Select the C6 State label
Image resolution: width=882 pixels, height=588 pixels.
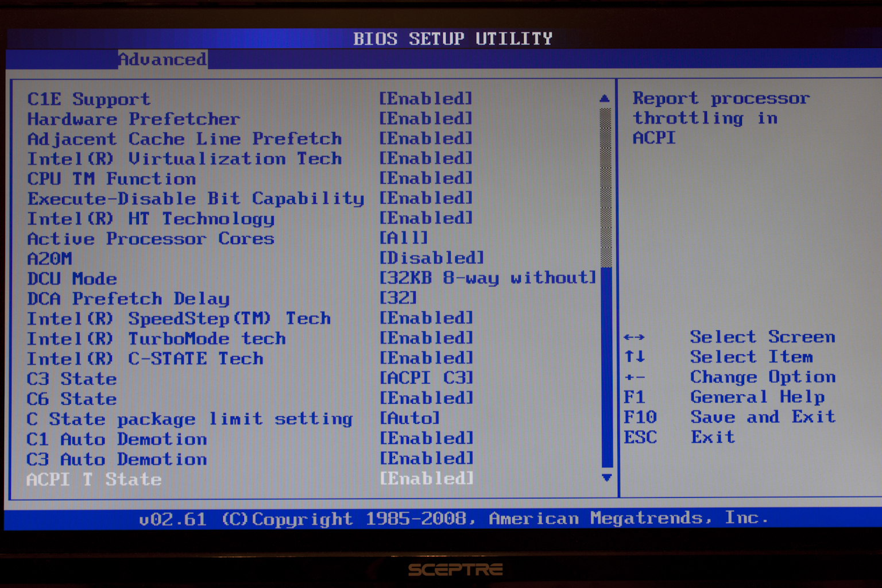72,399
